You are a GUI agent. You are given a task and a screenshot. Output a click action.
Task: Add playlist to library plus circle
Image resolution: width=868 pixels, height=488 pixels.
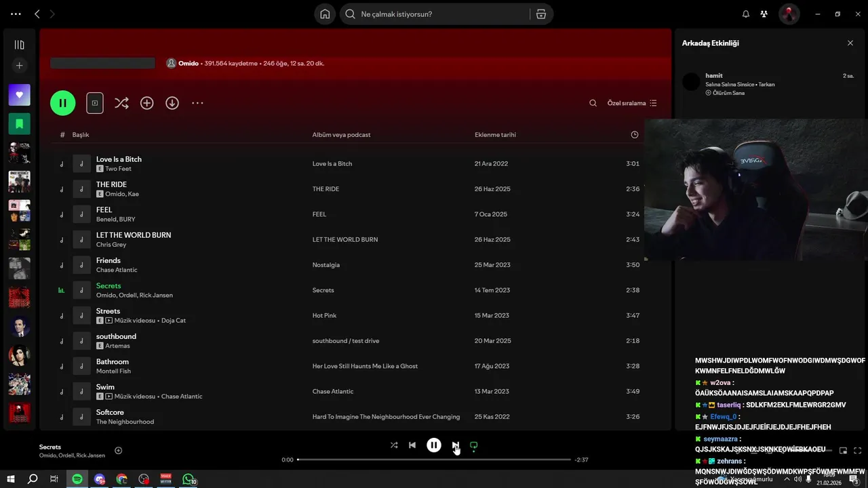click(x=146, y=103)
